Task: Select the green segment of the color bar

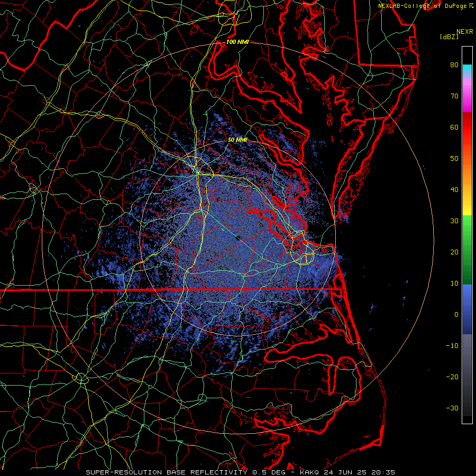Action: click(x=467, y=250)
